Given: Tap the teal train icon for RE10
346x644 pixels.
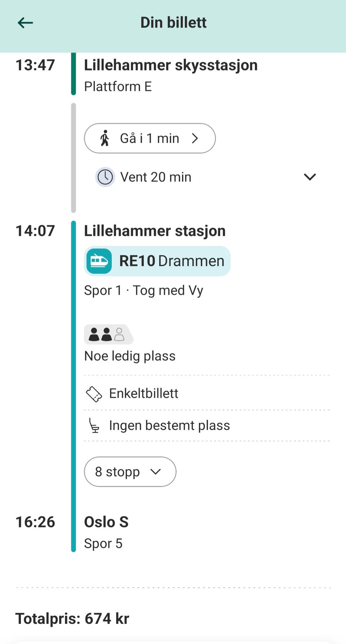Looking at the screenshot, I should click(x=99, y=261).
